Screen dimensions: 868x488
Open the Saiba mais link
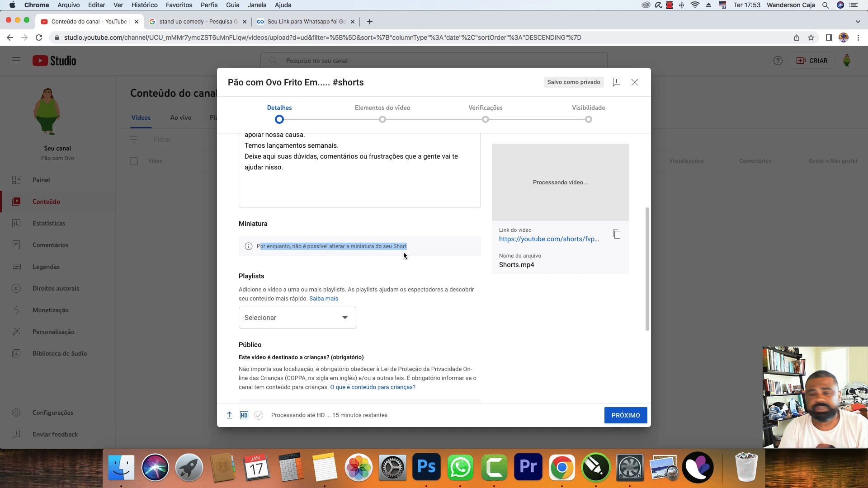(324, 299)
